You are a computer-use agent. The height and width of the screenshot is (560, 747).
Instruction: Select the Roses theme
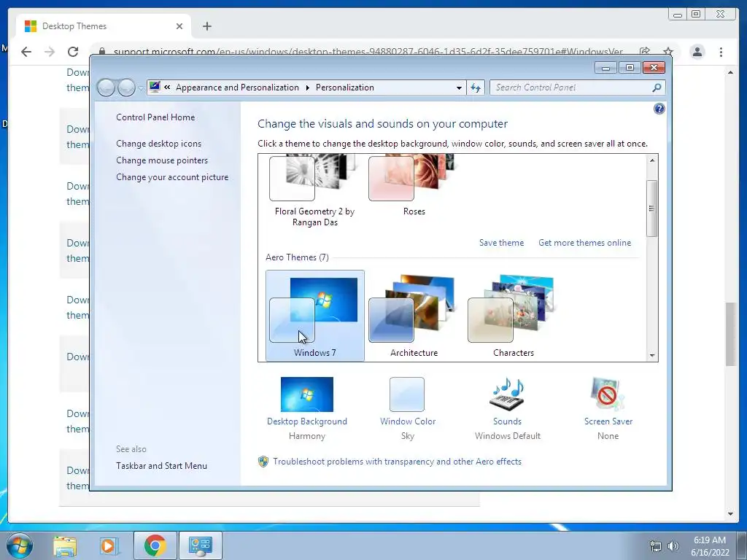[414, 187]
